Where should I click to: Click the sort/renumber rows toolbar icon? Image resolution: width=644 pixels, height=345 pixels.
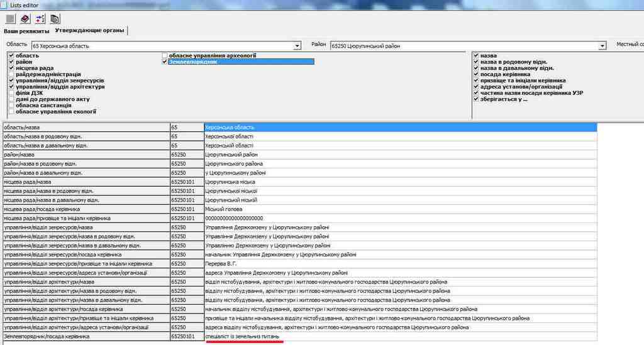click(40, 19)
